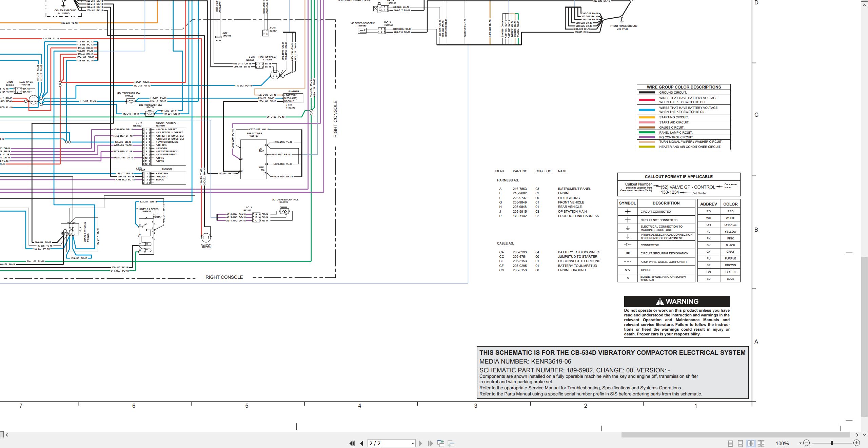Click the BRAKE SWITCH component label
The image size is (868, 448).
85,232
